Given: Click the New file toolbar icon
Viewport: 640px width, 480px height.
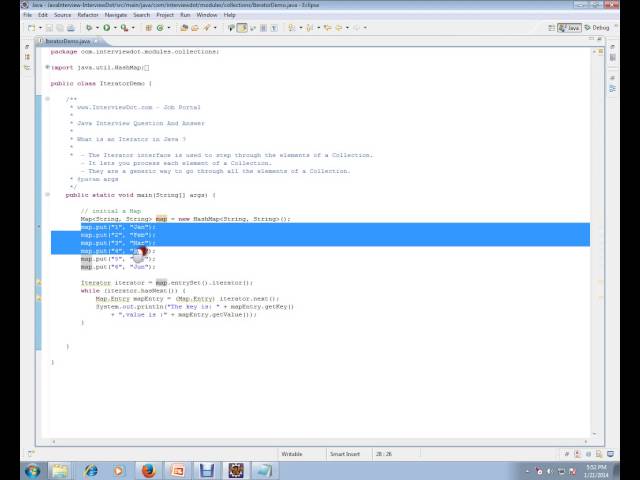Looking at the screenshot, I should click(31, 28).
